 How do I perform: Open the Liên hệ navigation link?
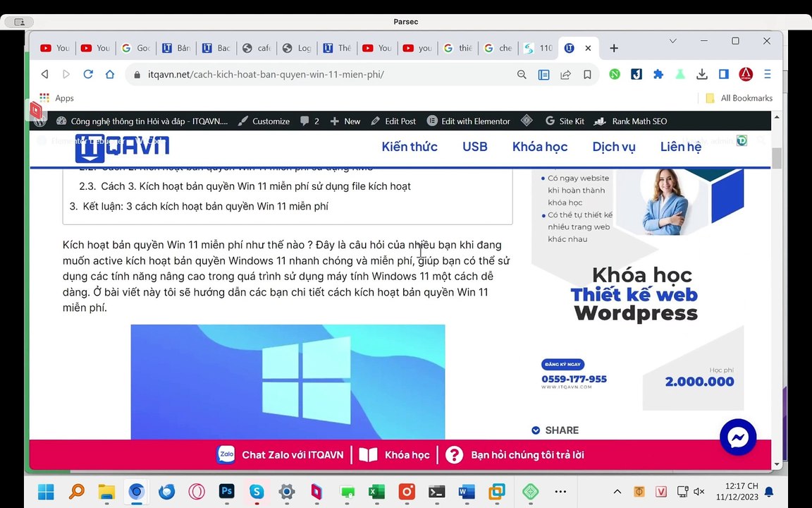680,147
